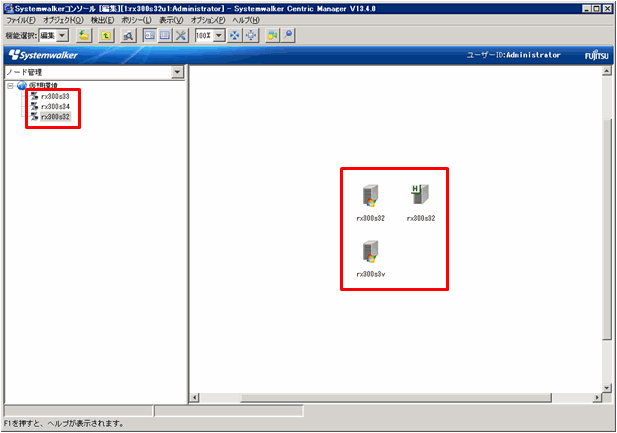This screenshot has height=433, width=617.
Task: Click the vertical scrollbar thumb in map pane
Action: 607,228
